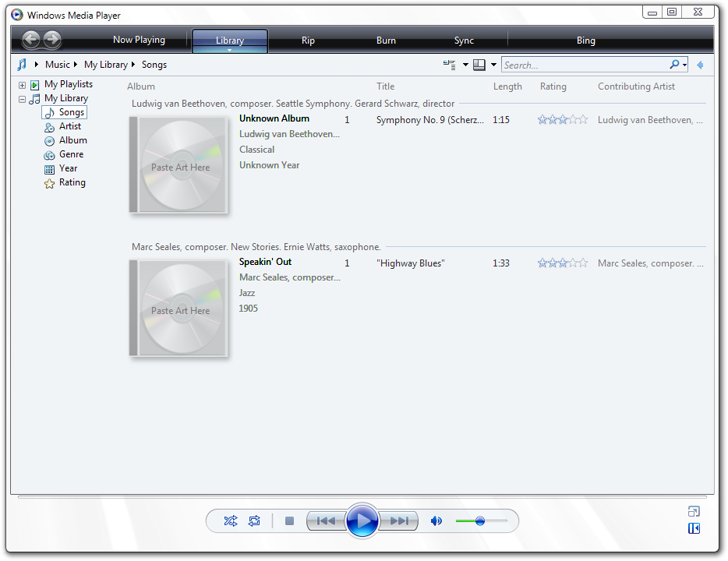Image resolution: width=728 pixels, height=561 pixels.
Task: Open the Burn tab
Action: tap(386, 41)
